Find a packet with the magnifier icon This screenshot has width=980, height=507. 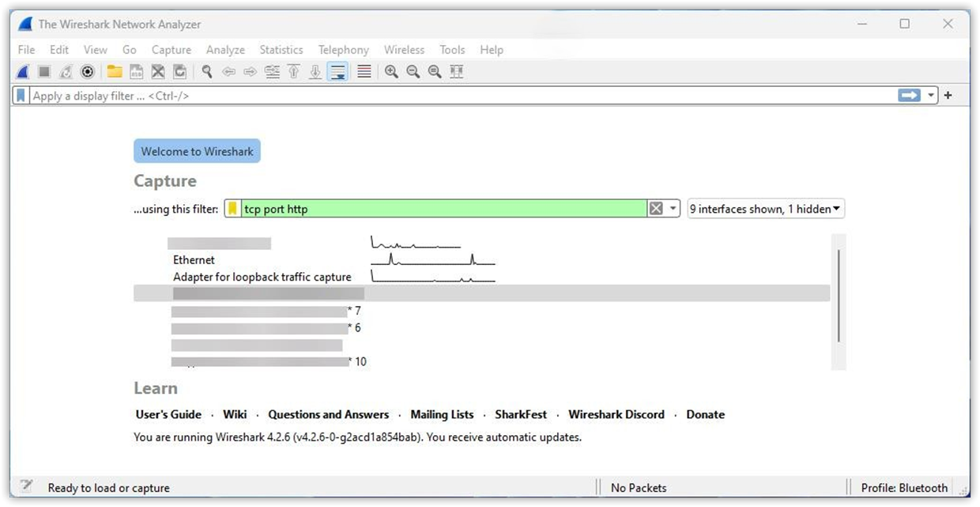(x=207, y=72)
